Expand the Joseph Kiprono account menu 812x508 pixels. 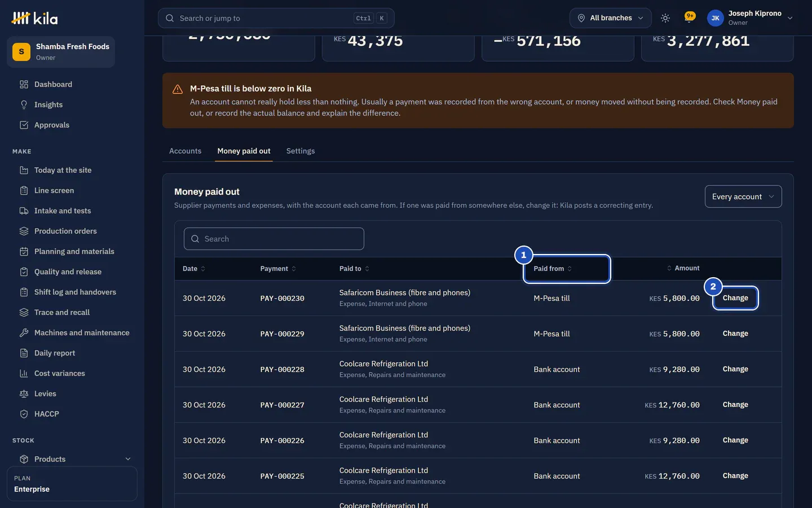(x=751, y=18)
